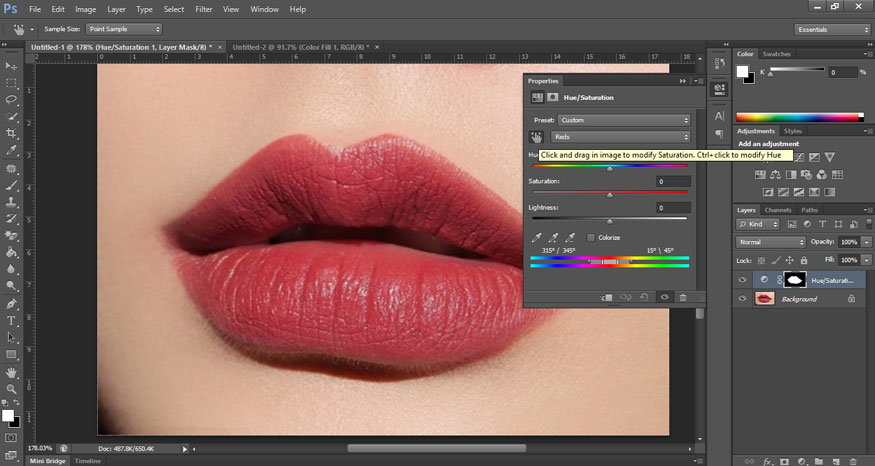Select the Zoom tool in the toolbar
875x466 pixels.
pos(11,389)
